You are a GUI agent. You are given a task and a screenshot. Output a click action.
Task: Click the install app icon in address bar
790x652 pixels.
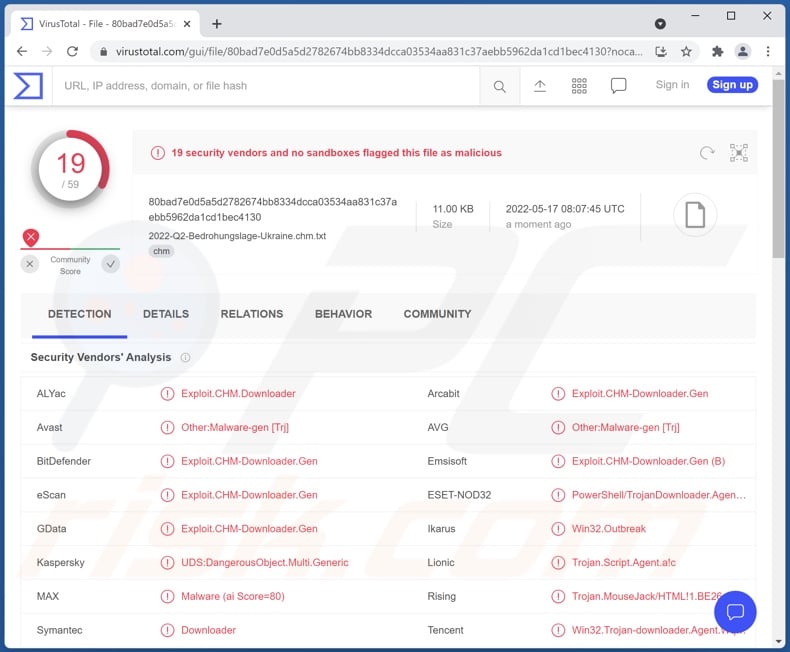tap(661, 51)
